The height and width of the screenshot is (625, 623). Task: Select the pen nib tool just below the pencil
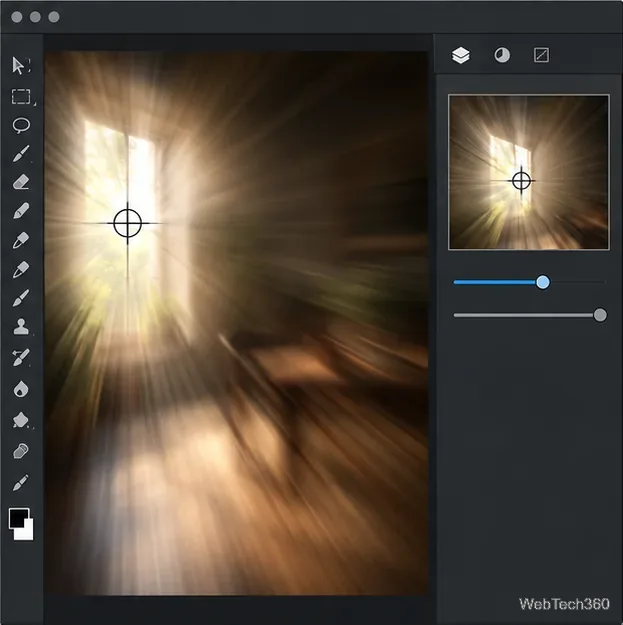tap(21, 240)
